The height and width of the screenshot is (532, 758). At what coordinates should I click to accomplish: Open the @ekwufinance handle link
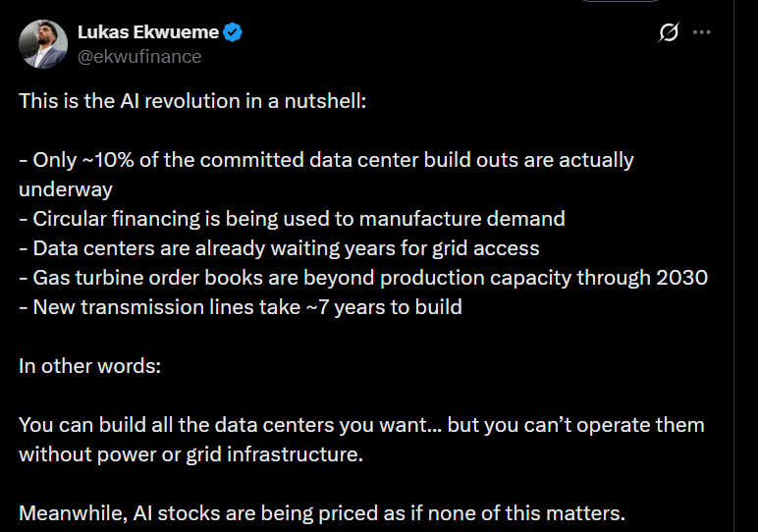pyautogui.click(x=139, y=56)
